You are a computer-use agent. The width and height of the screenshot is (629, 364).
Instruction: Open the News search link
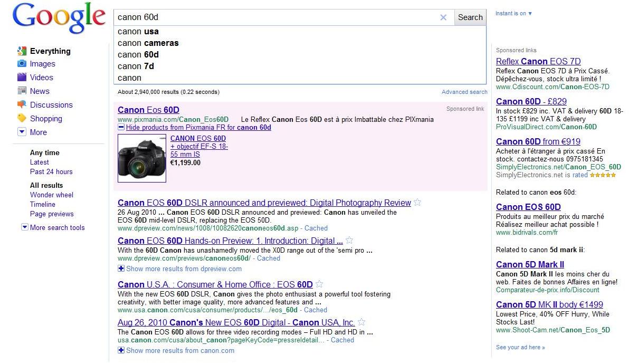(x=40, y=91)
